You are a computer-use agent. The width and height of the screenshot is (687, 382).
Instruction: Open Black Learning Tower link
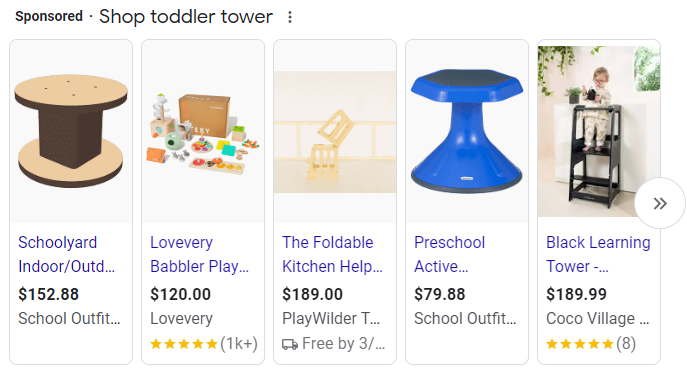click(598, 254)
